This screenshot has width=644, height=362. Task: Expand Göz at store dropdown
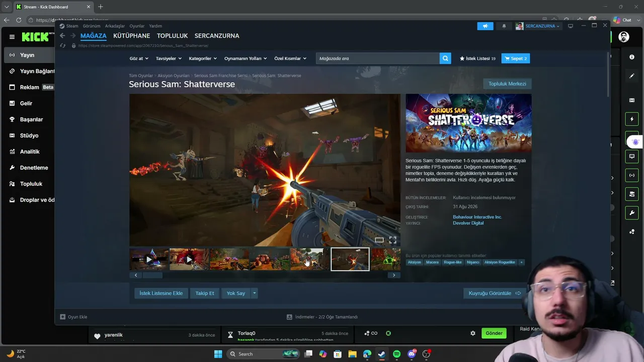click(x=139, y=58)
